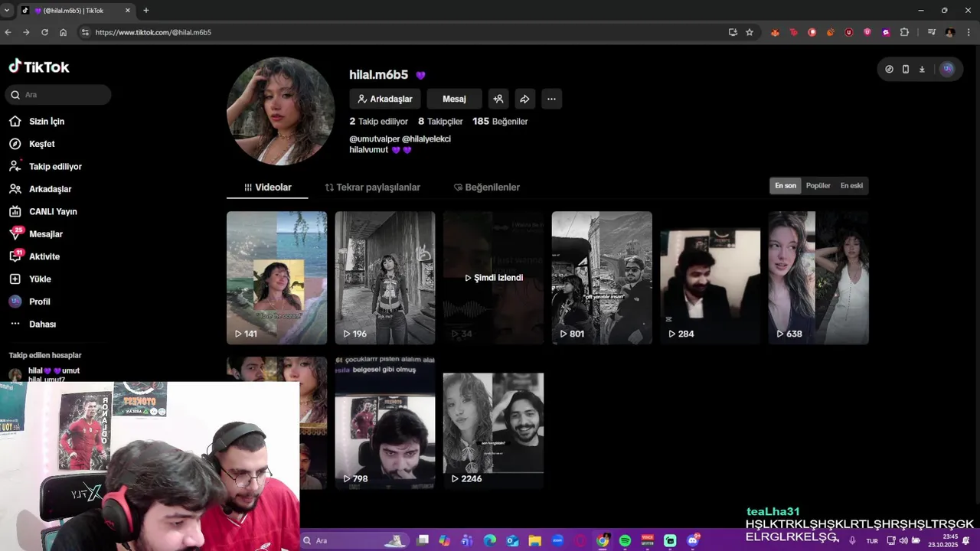Click the phone app icon in top-right pill
Viewport: 980px width, 551px height.
pos(906,69)
